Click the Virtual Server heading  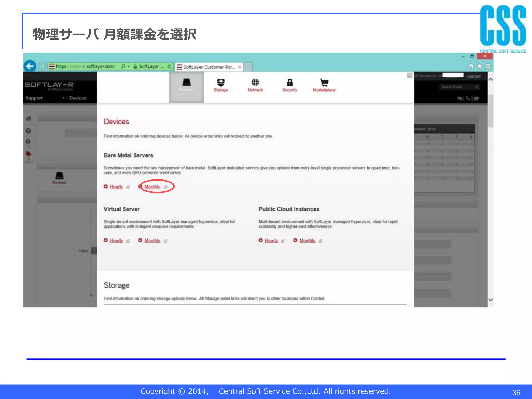pos(122,209)
